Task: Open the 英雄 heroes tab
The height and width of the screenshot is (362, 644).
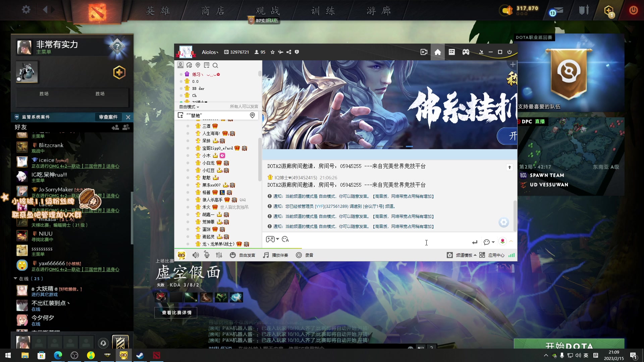Action: 158,11
